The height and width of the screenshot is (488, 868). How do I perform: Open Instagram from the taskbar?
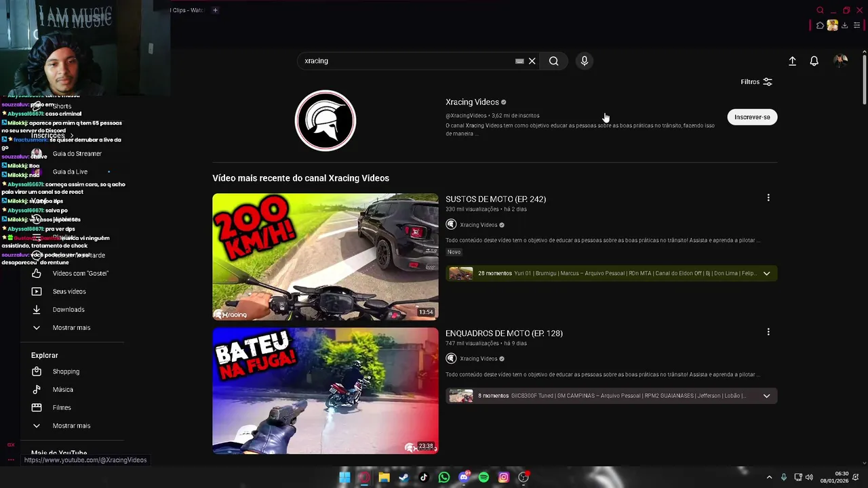coord(504,477)
